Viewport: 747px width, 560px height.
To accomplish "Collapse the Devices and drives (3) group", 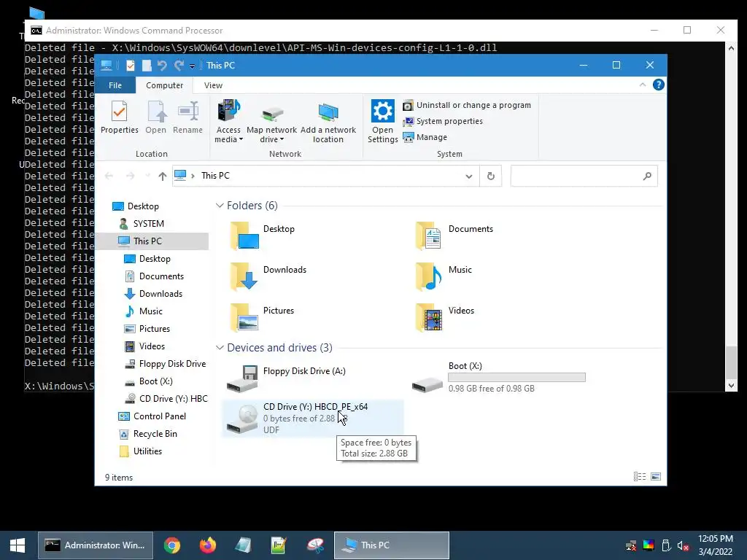I will (220, 348).
